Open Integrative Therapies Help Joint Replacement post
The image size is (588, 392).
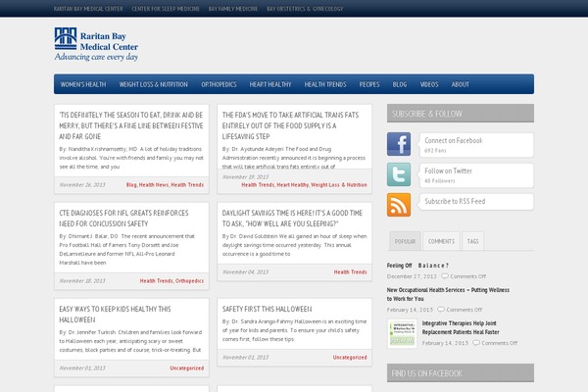pyautogui.click(x=461, y=328)
